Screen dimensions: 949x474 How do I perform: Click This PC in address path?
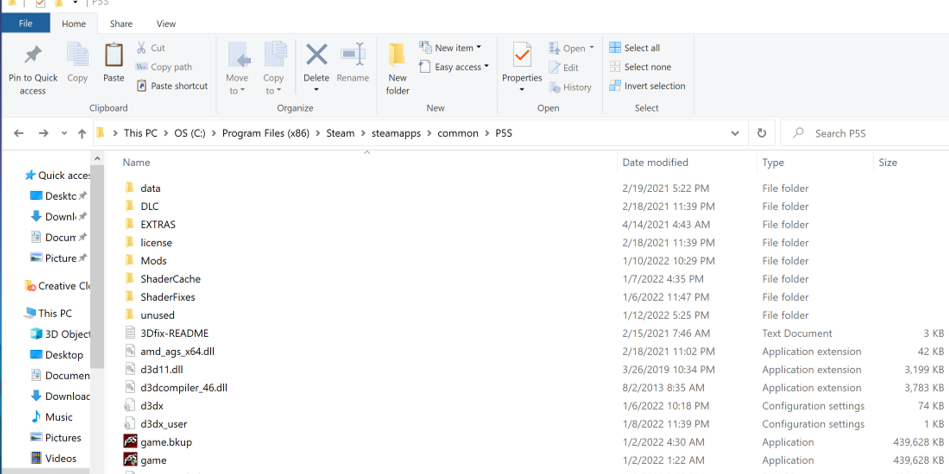click(x=140, y=133)
